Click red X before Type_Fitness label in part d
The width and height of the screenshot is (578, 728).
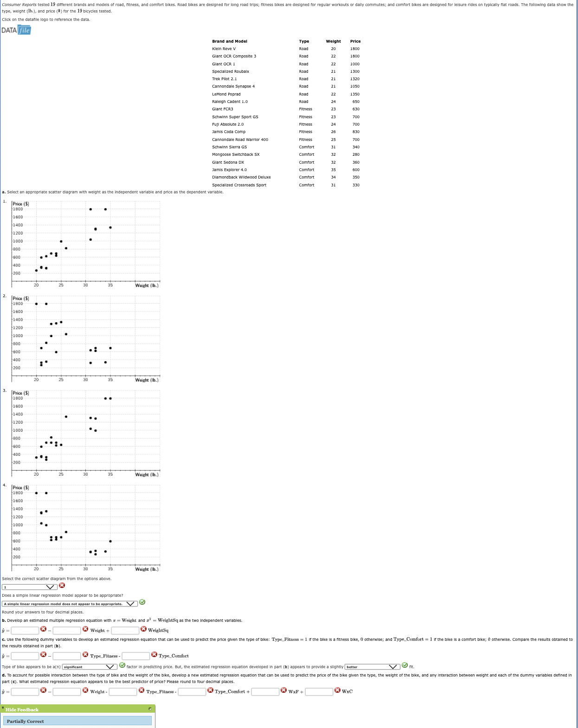(141, 690)
